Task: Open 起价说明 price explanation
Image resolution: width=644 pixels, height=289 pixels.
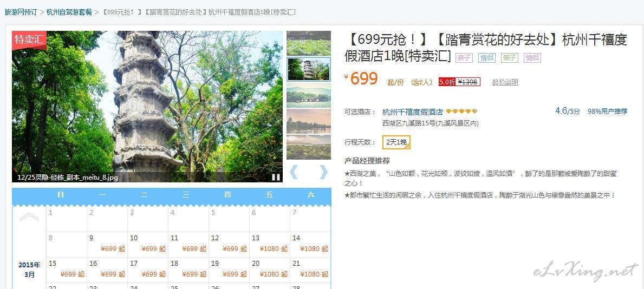Action: 505,82
